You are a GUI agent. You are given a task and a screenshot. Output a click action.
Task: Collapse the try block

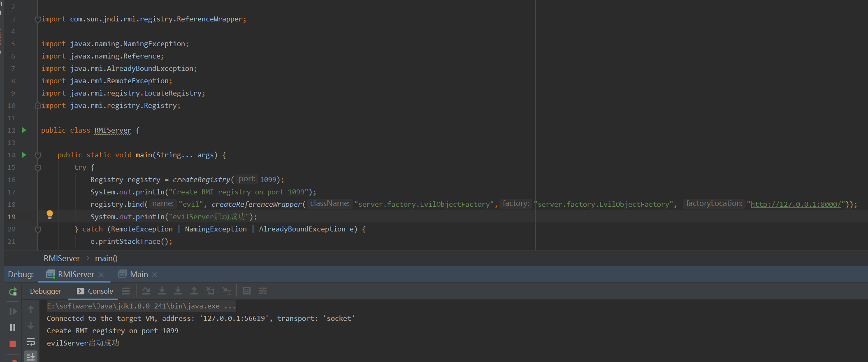pos(38,168)
